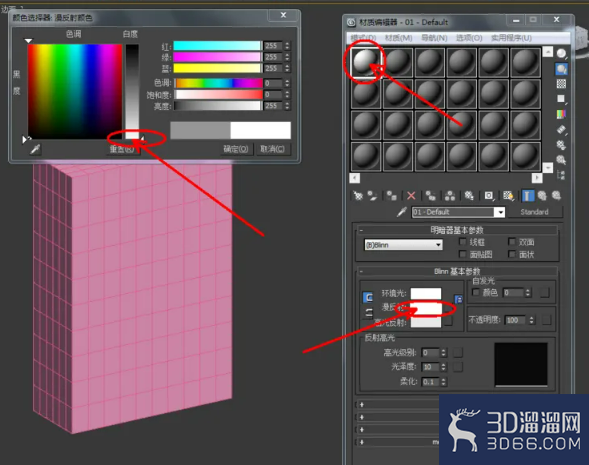Click the 不透明度 value field 100
Screen dimensions: 589x465
coord(516,320)
